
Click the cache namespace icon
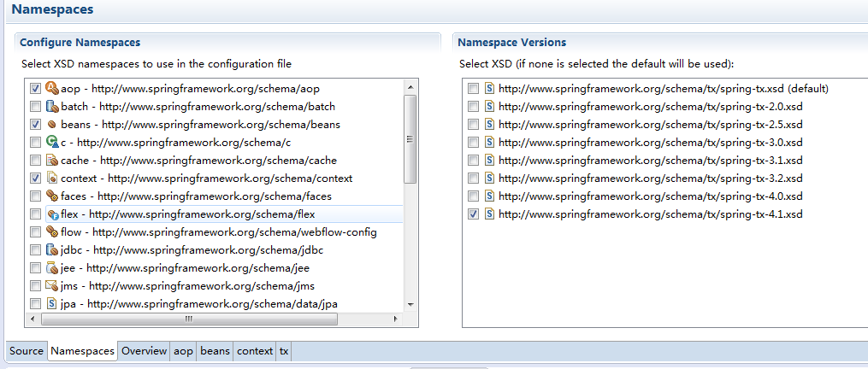point(52,161)
